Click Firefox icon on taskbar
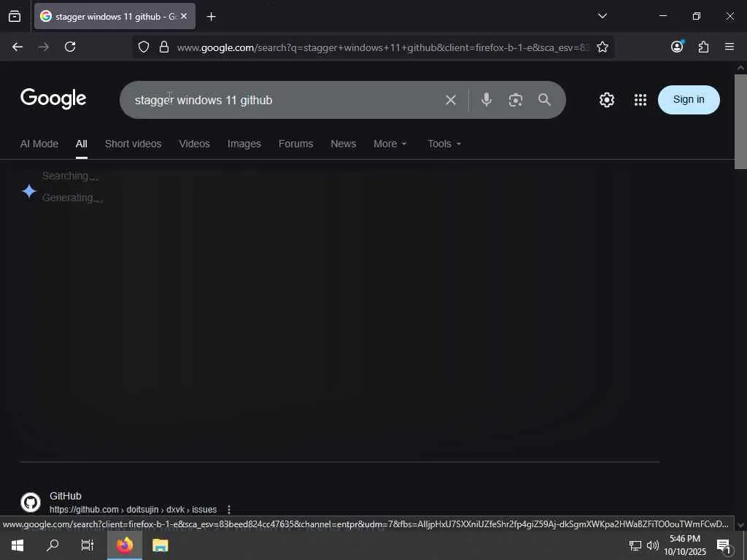Image resolution: width=747 pixels, height=560 pixels. click(125, 545)
